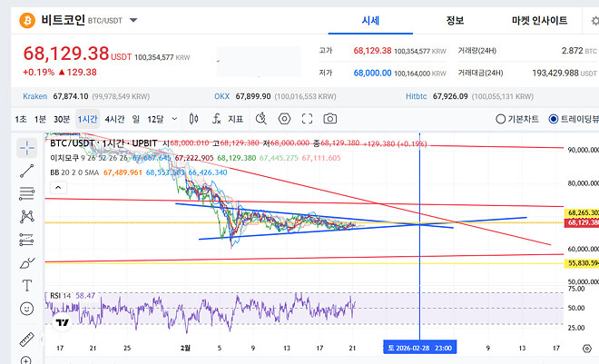Open the 지표 indicators menu
The width and height of the screenshot is (599, 364).
tap(235, 118)
